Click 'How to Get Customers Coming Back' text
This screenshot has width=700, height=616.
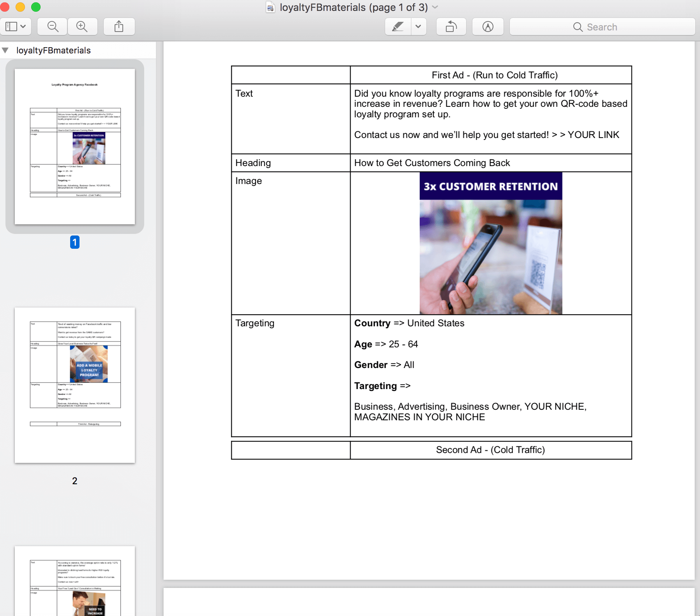pos(432,163)
